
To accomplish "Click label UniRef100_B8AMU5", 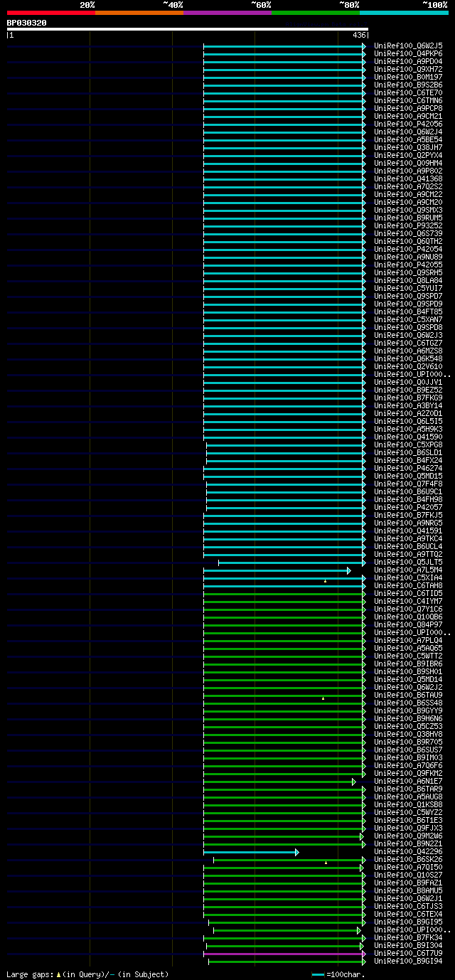I will click(408, 890).
